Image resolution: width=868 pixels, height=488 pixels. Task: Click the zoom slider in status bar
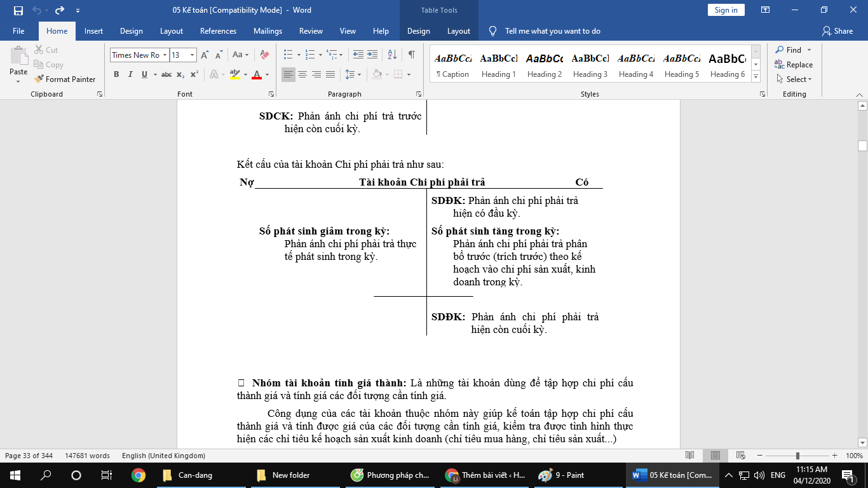click(797, 456)
